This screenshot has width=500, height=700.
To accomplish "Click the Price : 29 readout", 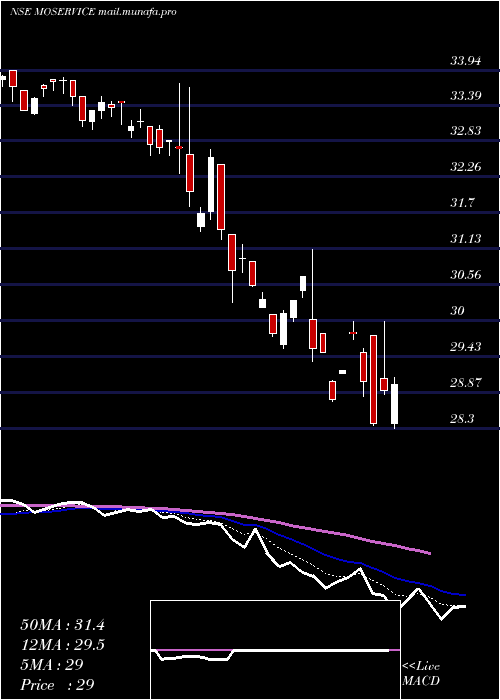I will click(x=57, y=684).
